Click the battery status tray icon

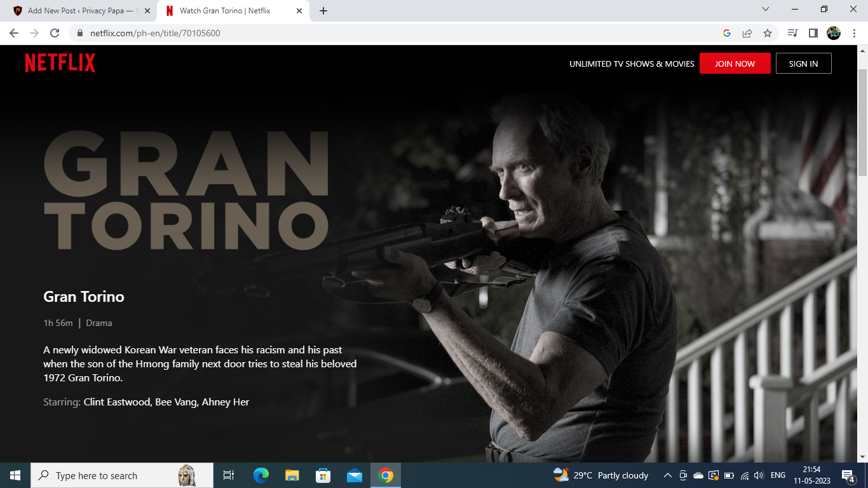pos(729,475)
